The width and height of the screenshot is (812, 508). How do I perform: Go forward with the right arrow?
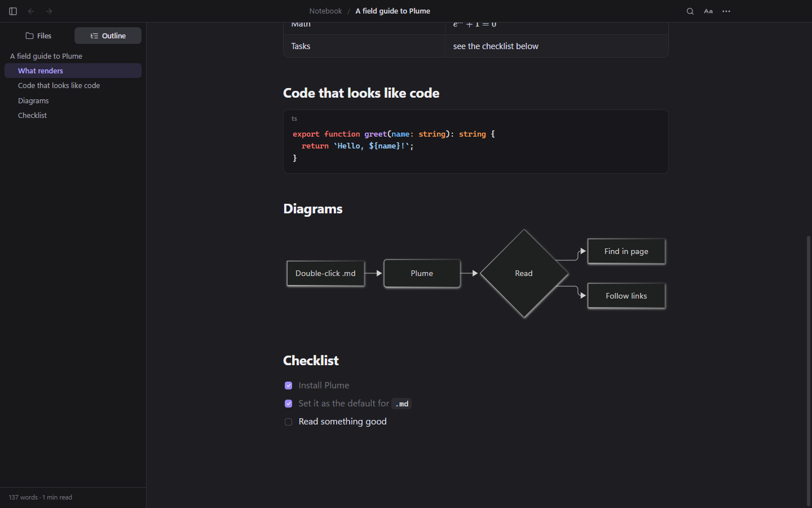(49, 11)
